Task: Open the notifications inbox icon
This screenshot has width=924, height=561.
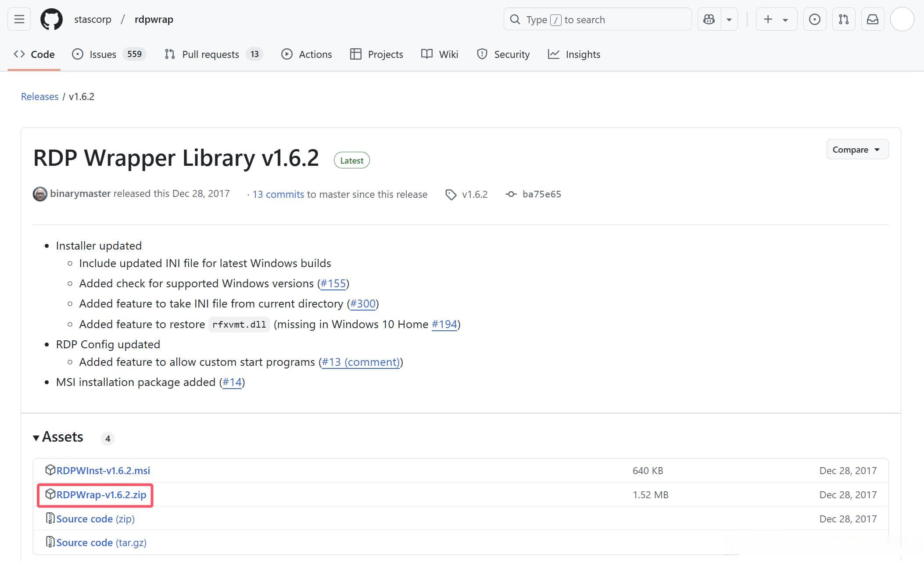Action: coord(872,19)
